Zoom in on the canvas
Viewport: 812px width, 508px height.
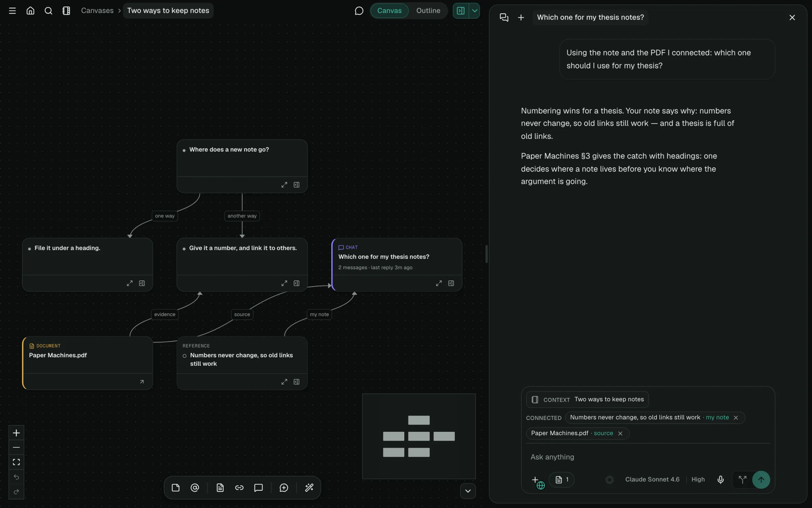pyautogui.click(x=16, y=433)
